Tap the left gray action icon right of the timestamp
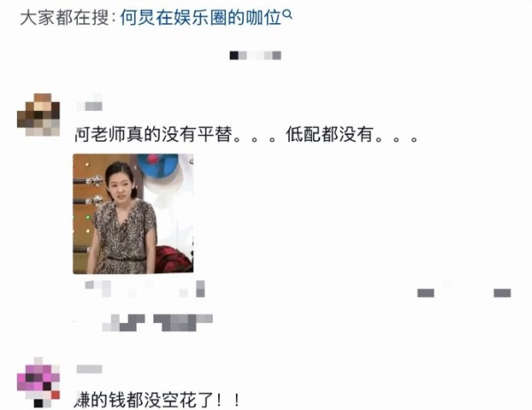 tap(426, 293)
